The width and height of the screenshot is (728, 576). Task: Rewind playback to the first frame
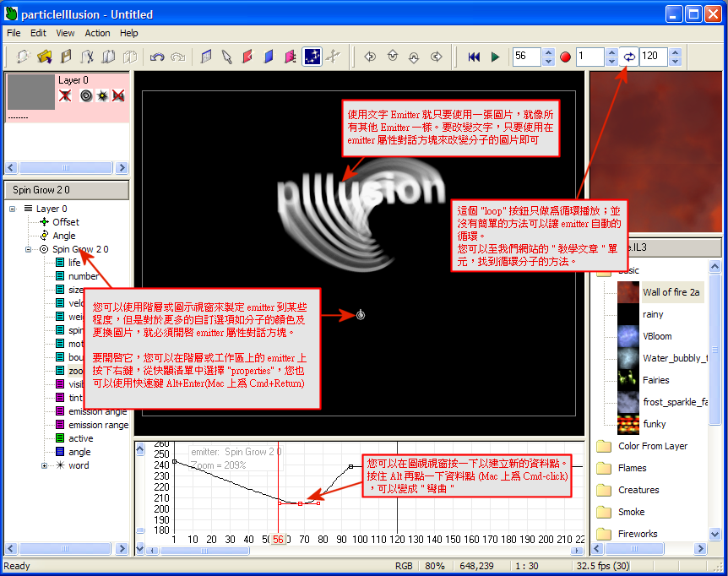(x=474, y=57)
